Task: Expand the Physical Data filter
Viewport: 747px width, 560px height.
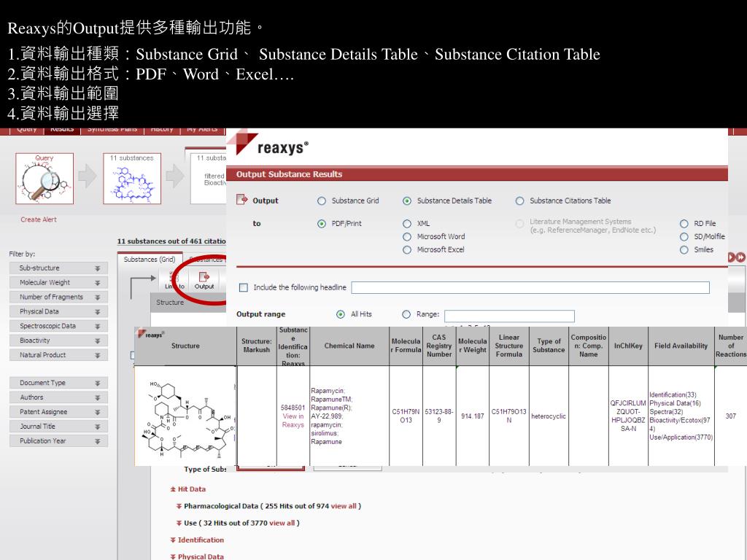Action: [58, 311]
